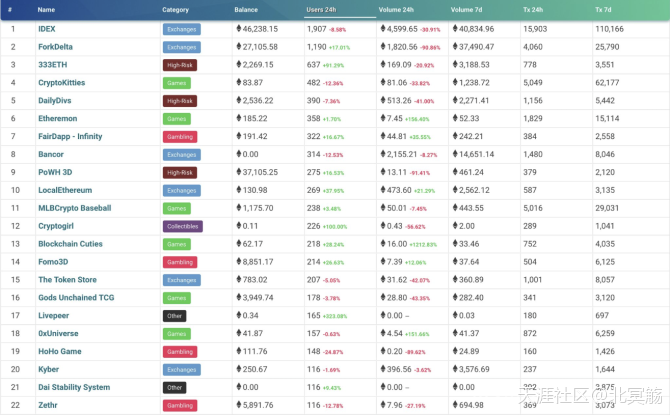670x415 pixels.
Task: Sort by Name column header
Action: 46,9
